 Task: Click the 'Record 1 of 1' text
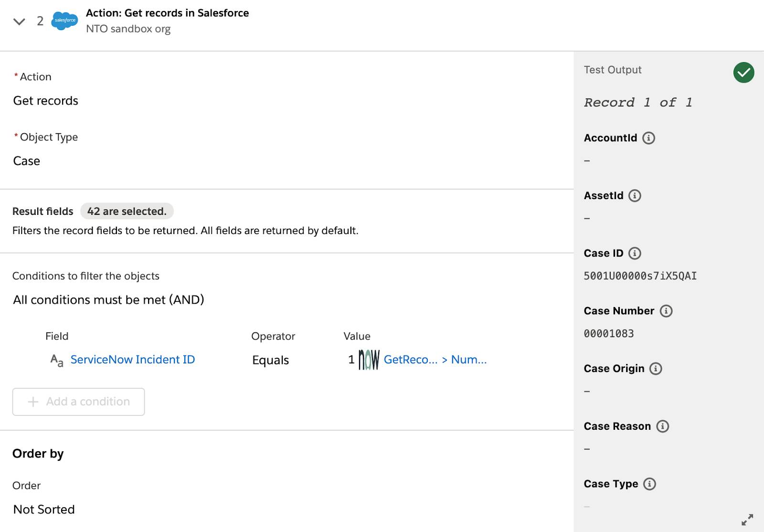coord(638,103)
